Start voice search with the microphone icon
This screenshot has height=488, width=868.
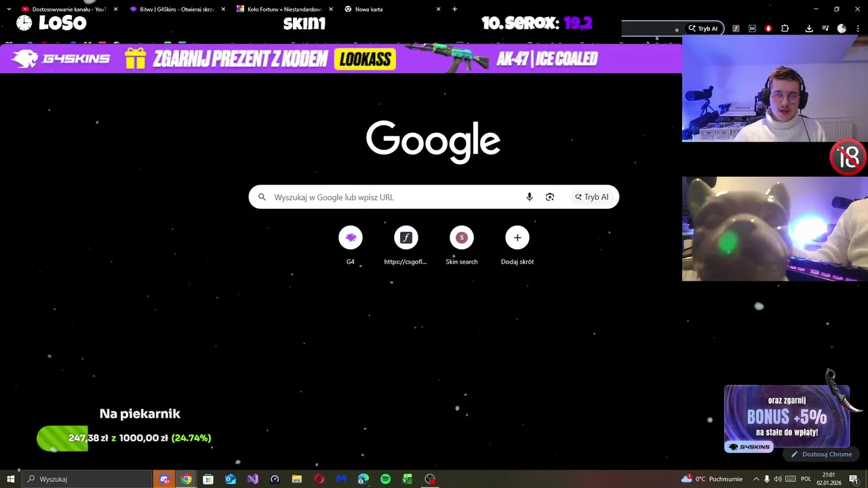(530, 197)
